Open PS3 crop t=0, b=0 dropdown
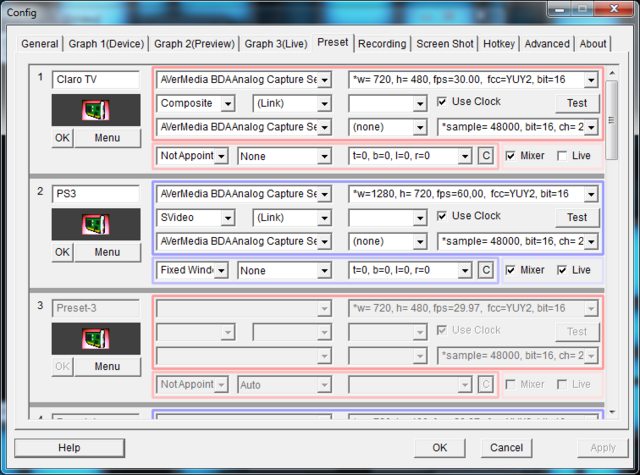The width and height of the screenshot is (640, 475). click(x=410, y=270)
